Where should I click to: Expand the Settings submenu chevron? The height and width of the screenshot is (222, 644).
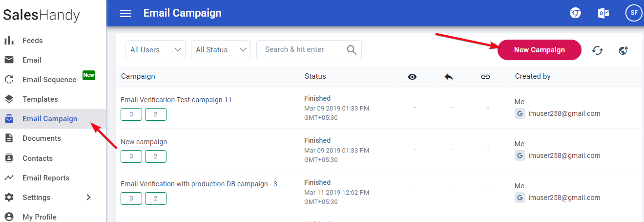[88, 197]
